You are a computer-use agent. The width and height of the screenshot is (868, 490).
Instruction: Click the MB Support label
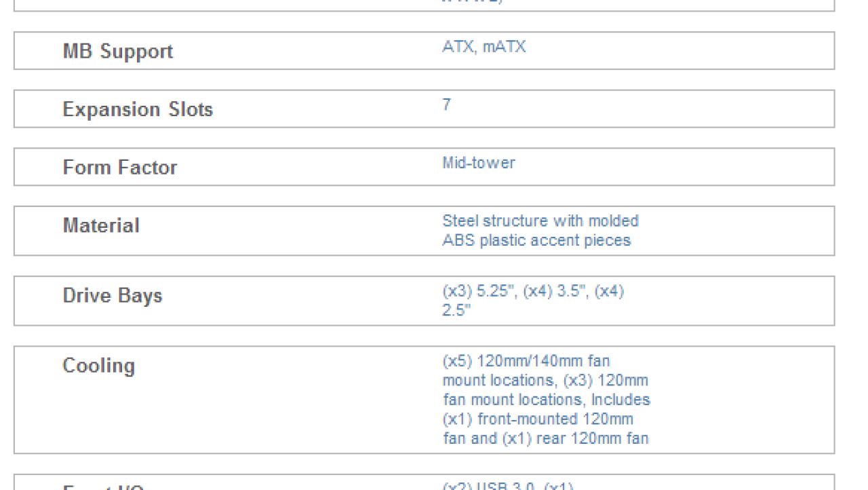(x=118, y=52)
